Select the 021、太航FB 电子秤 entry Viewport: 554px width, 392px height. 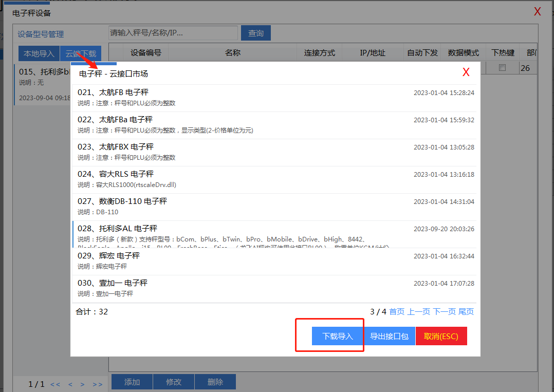pyautogui.click(x=113, y=92)
